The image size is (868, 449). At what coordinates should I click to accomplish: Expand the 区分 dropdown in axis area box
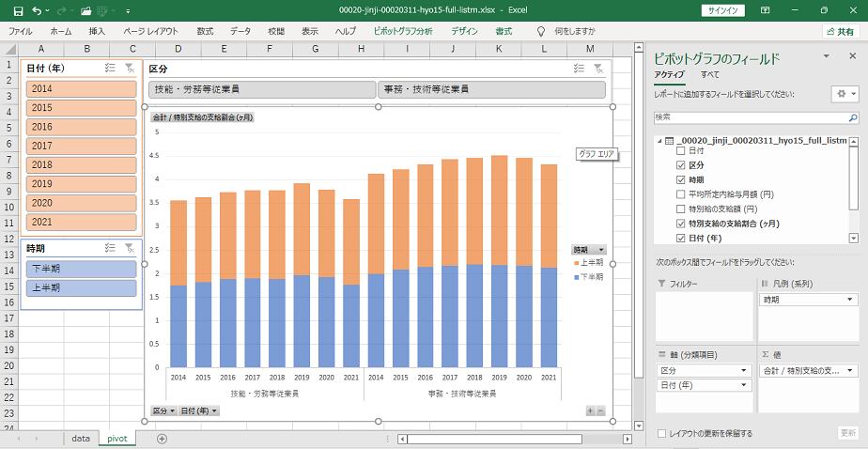coord(744,370)
